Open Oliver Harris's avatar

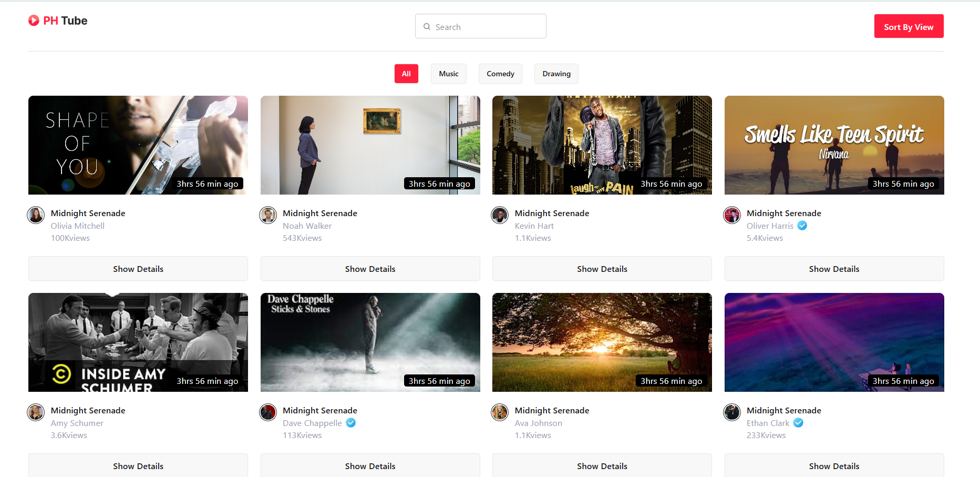point(732,215)
